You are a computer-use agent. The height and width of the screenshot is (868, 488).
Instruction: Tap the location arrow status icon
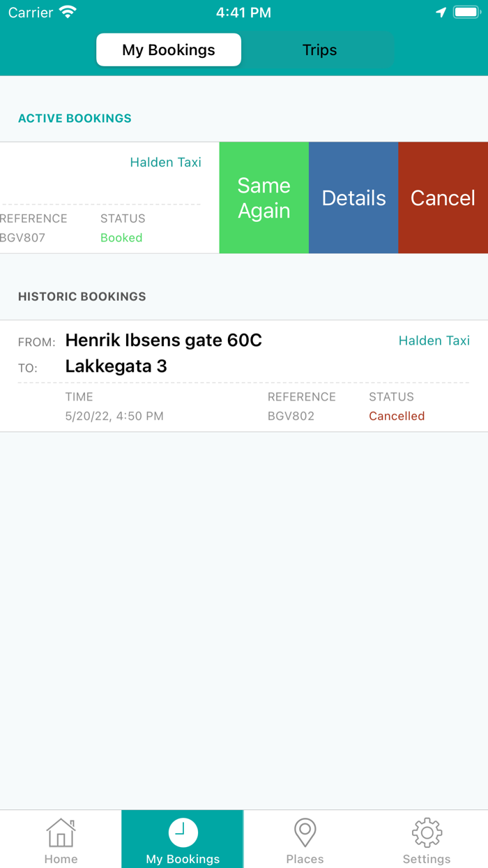pos(441,13)
